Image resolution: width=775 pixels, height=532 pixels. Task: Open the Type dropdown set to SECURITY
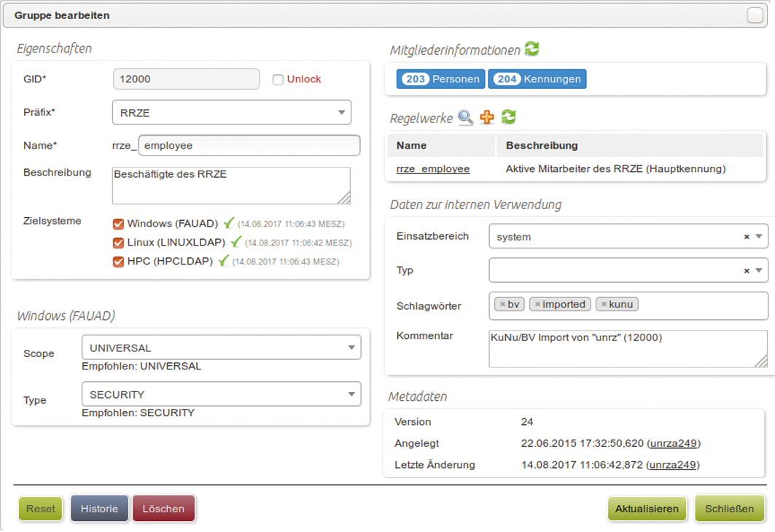(x=221, y=395)
